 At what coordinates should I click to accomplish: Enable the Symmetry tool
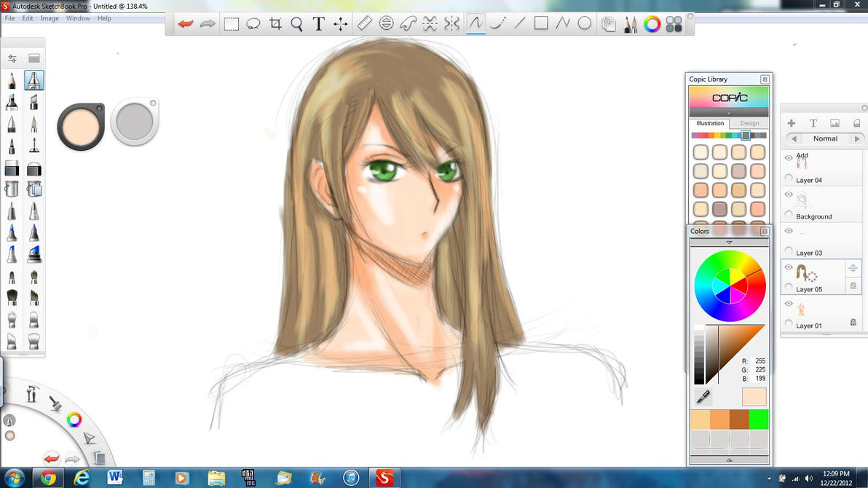451,24
